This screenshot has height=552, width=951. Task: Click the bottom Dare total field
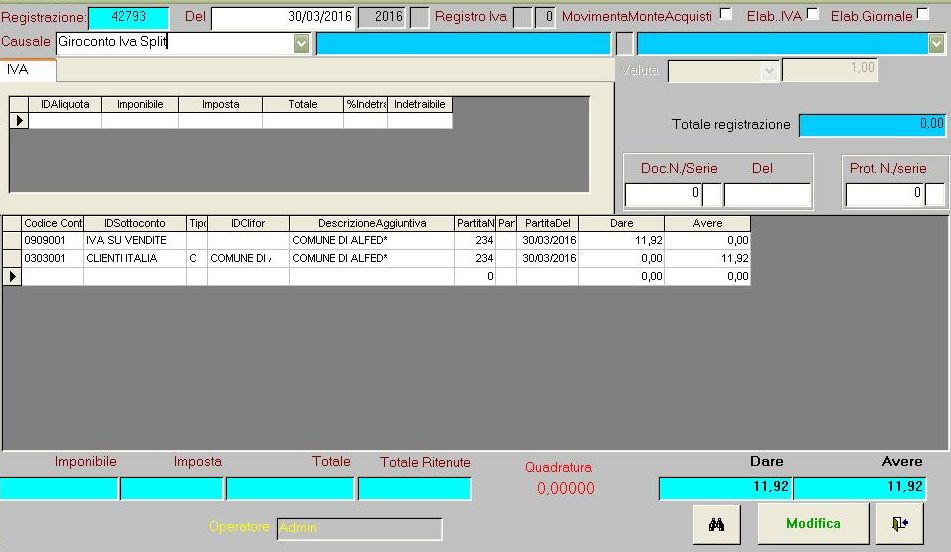pyautogui.click(x=725, y=488)
